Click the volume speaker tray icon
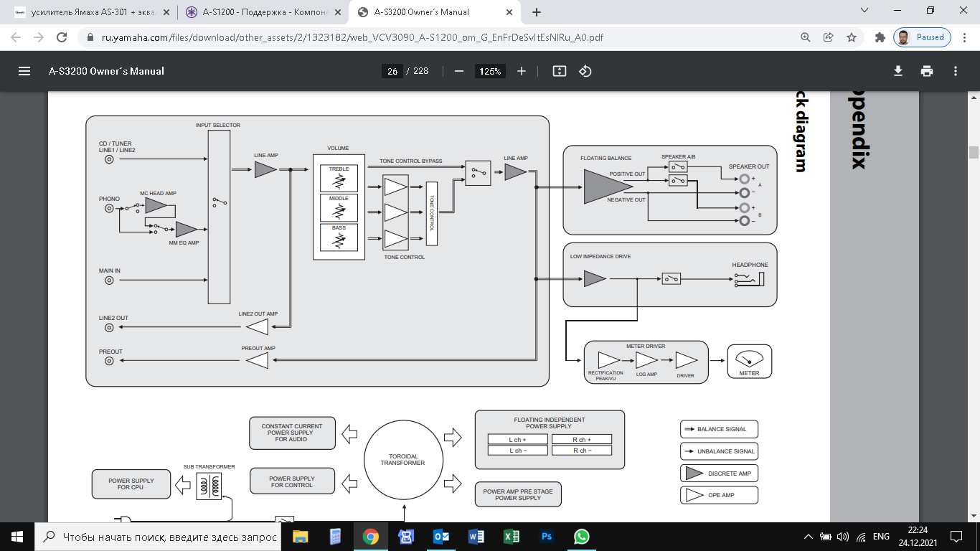This screenshot has width=980, height=551. [843, 536]
